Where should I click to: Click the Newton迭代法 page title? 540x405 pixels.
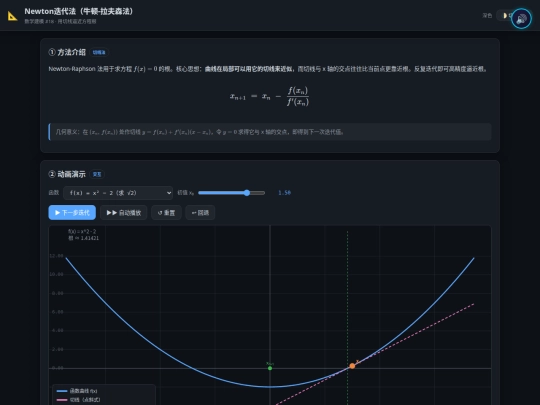click(79, 11)
